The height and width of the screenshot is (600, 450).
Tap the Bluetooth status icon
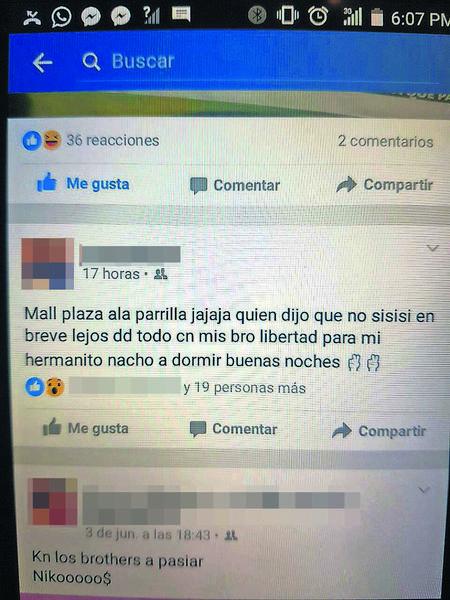pos(257,16)
